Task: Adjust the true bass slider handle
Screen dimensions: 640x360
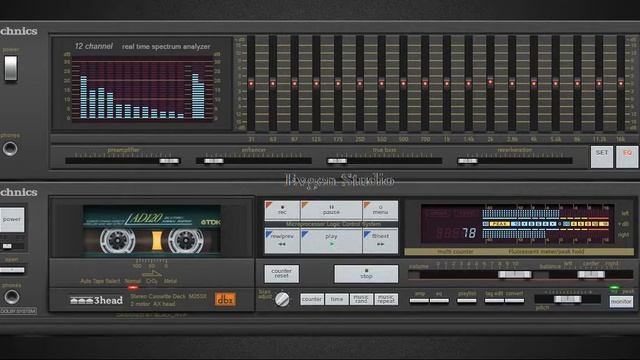Action: 337,161
